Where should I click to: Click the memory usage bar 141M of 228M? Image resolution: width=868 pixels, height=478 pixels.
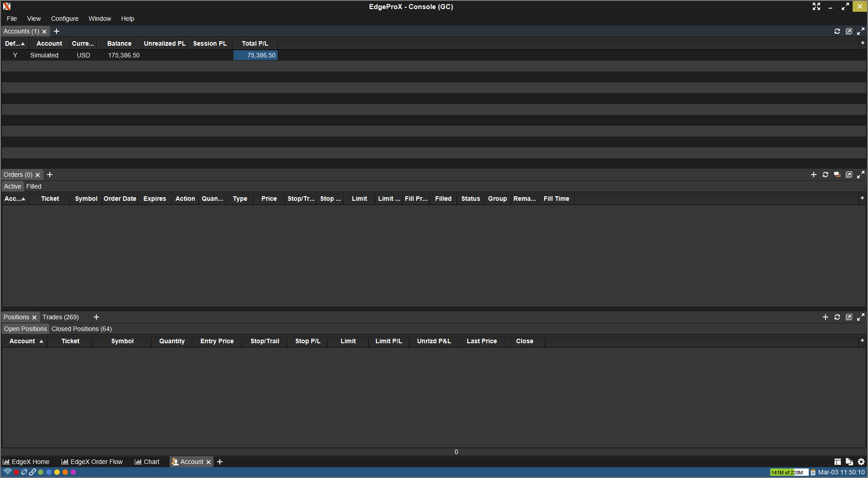tap(789, 473)
